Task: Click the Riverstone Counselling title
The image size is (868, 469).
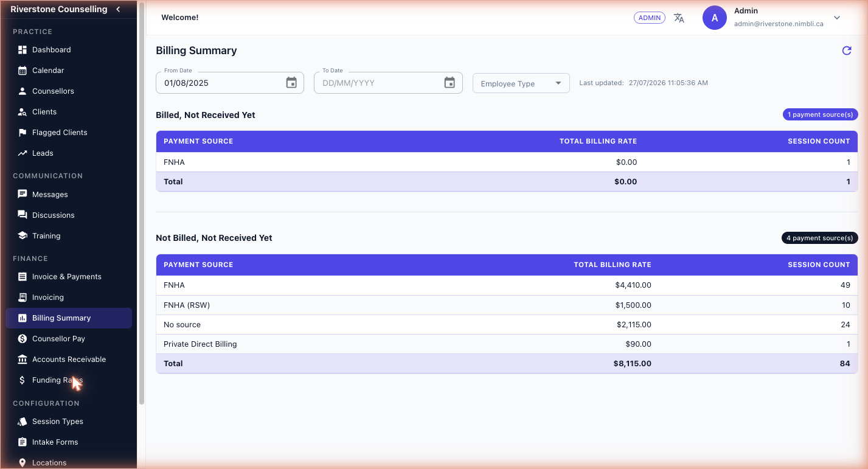Action: pyautogui.click(x=59, y=9)
